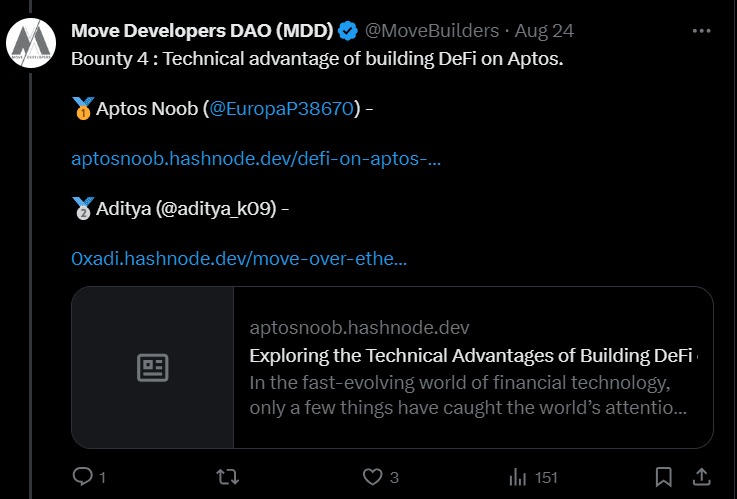Click the card's aptosnoob.hashnode.dev domain label
737x499 pixels.
tap(359, 328)
